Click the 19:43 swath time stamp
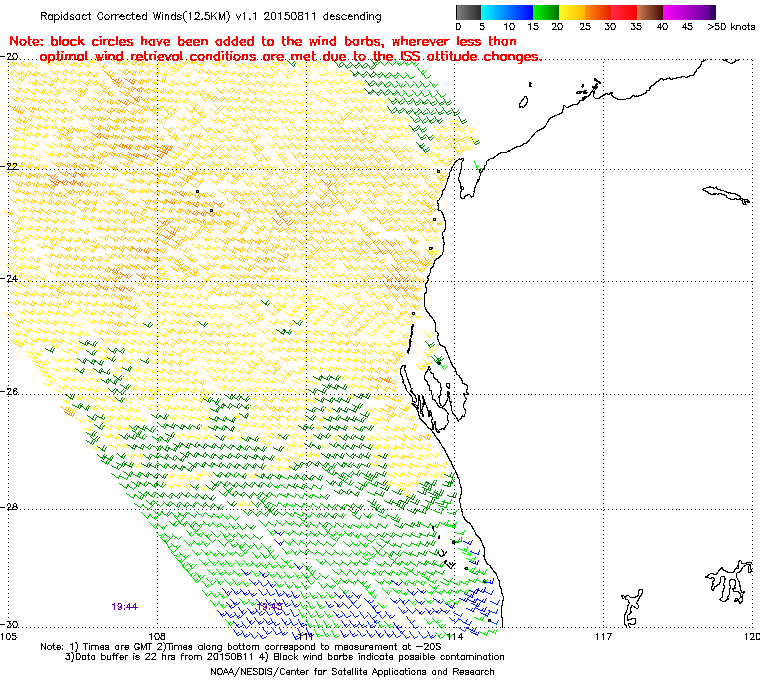Image resolution: width=760 pixels, height=688 pixels. pyautogui.click(x=269, y=607)
